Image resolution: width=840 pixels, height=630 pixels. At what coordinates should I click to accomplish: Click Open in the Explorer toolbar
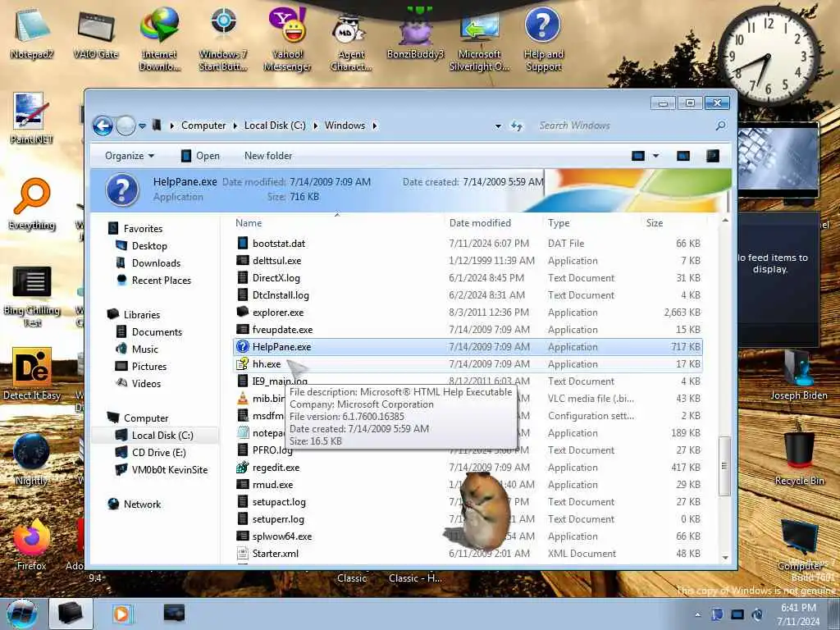point(200,156)
